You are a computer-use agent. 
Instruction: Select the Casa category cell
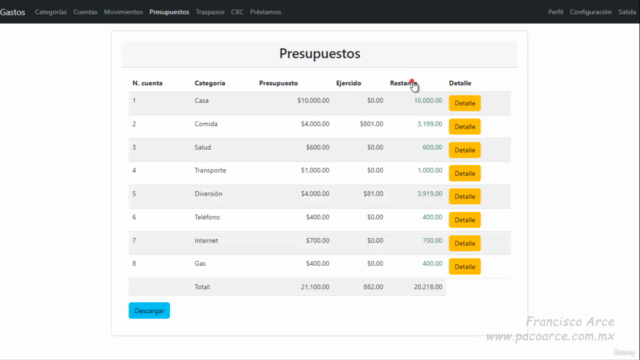tap(201, 100)
